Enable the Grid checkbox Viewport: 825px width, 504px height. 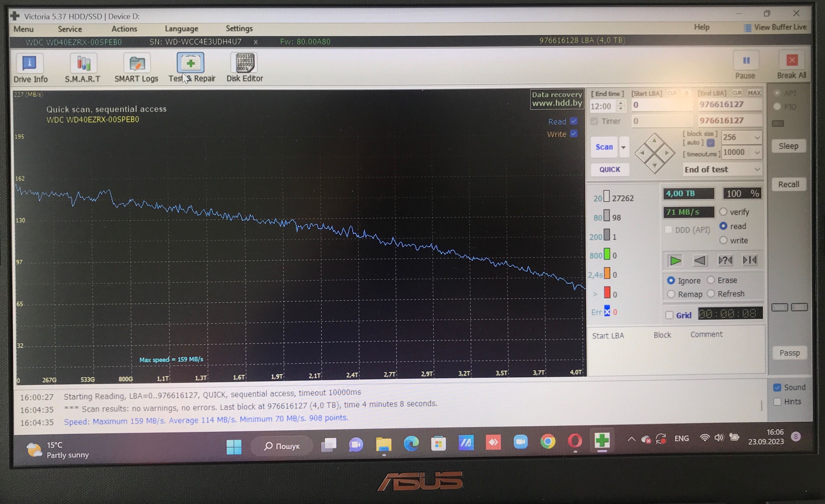tap(669, 315)
